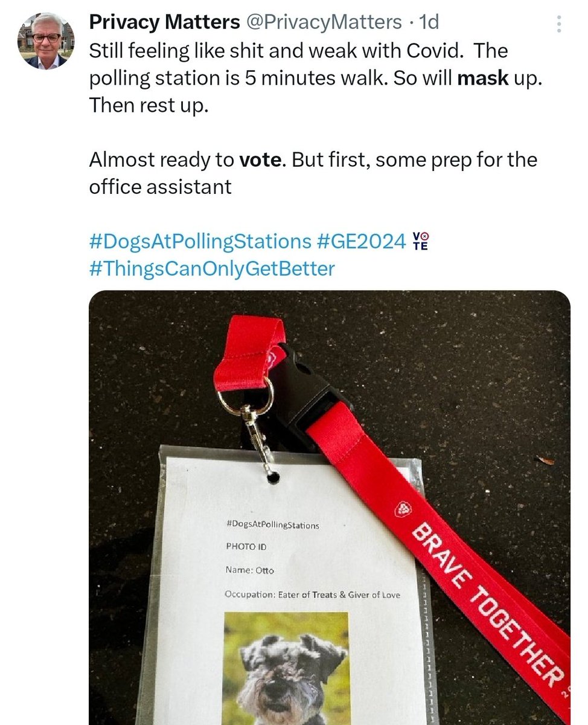Click the bold word vote in tweet
Screen dimensions: 588x725
[259, 160]
